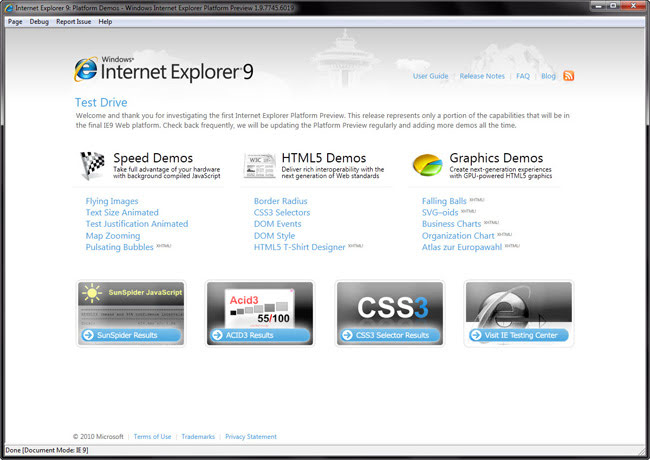Open the Release Notes link
This screenshot has width=650, height=460.
click(481, 76)
